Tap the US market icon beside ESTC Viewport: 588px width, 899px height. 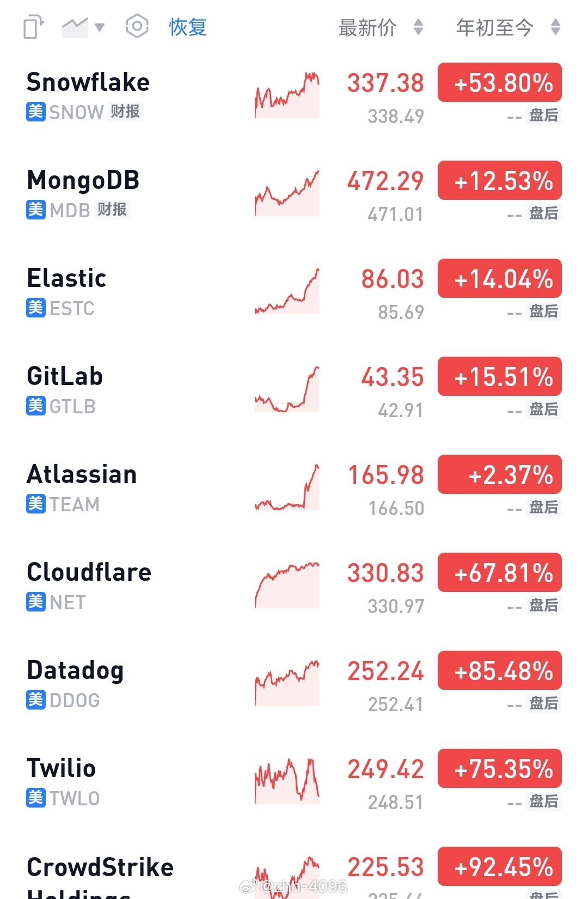(36, 308)
